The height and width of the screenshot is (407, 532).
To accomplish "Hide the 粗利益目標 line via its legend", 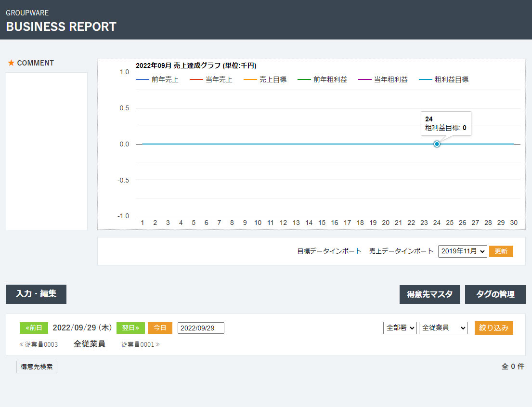I will (x=445, y=79).
